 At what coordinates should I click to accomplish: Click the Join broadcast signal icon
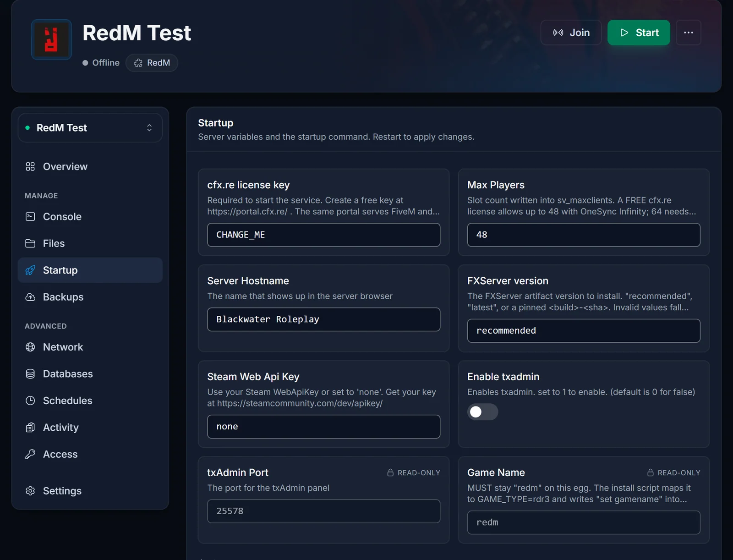click(558, 33)
